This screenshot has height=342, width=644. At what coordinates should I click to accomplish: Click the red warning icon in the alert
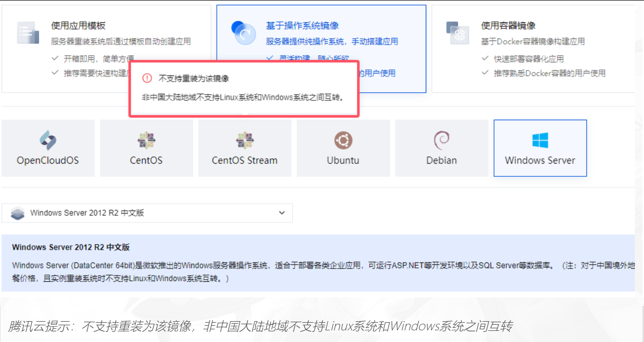click(x=147, y=78)
